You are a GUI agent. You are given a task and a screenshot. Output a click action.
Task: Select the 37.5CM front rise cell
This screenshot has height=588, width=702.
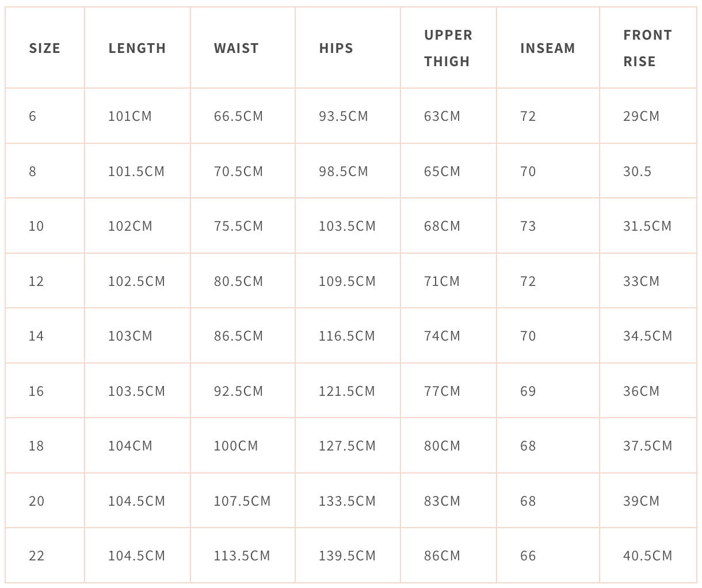tap(647, 446)
